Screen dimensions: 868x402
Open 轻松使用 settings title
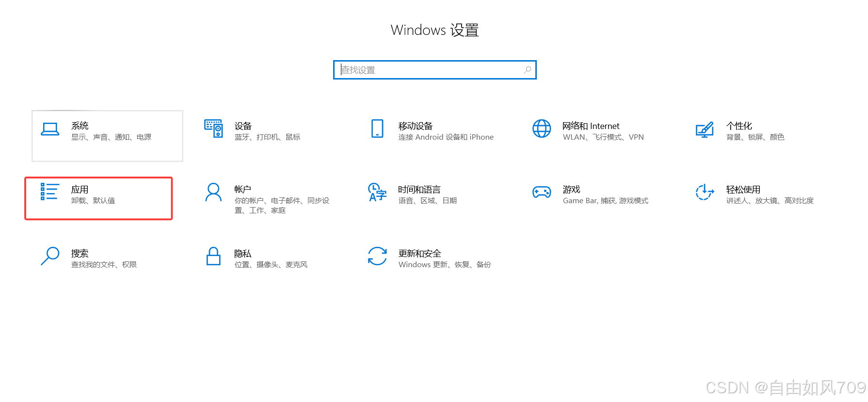[743, 189]
